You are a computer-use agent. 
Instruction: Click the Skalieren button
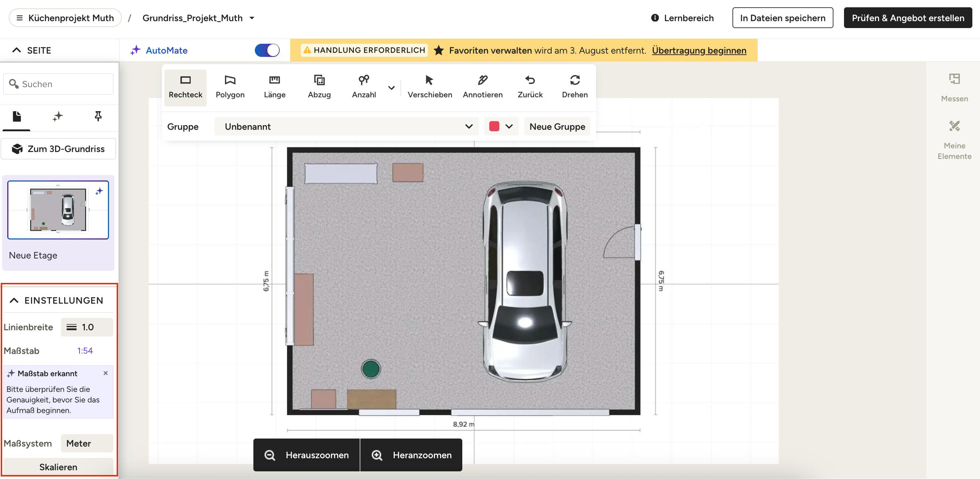click(x=58, y=467)
